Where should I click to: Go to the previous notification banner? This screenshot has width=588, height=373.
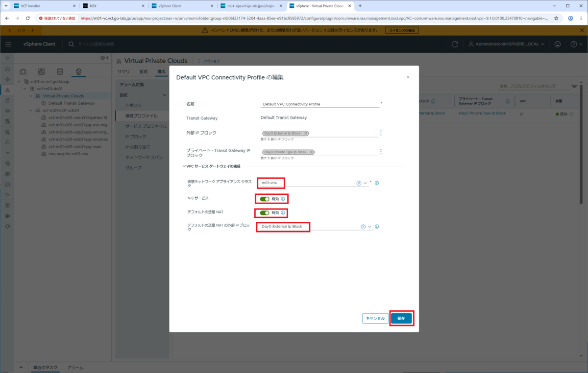coord(10,30)
